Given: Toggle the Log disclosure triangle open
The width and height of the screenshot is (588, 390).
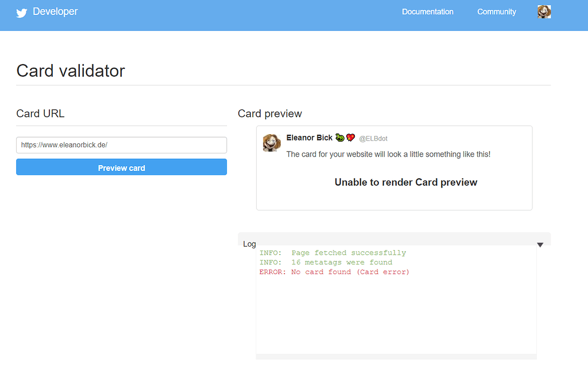Looking at the screenshot, I should (x=540, y=244).
